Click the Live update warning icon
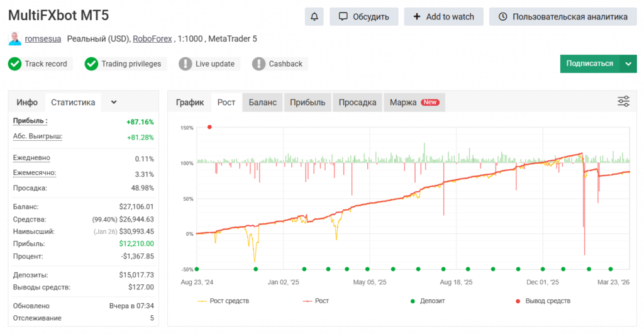 click(186, 64)
